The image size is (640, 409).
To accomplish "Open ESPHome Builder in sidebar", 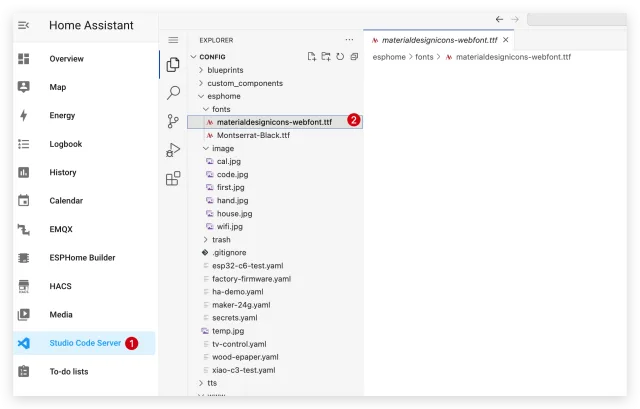I will 82,257.
